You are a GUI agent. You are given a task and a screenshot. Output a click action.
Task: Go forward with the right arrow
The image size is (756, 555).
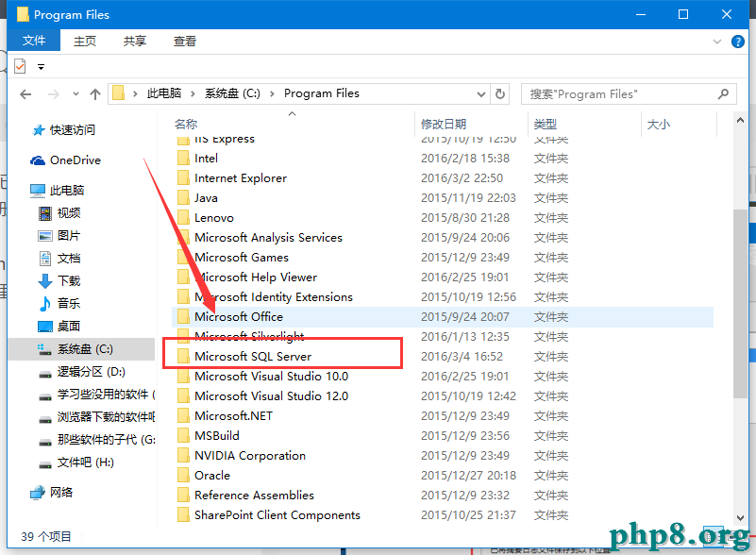[53, 94]
